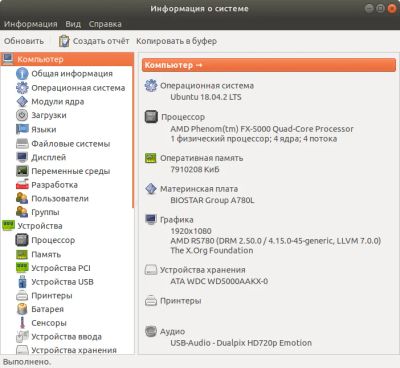Image resolution: width=400 pixels, height=368 pixels.
Task: Click the AMD Phenom(tm) FX-5000 processor text
Action: tap(262, 129)
